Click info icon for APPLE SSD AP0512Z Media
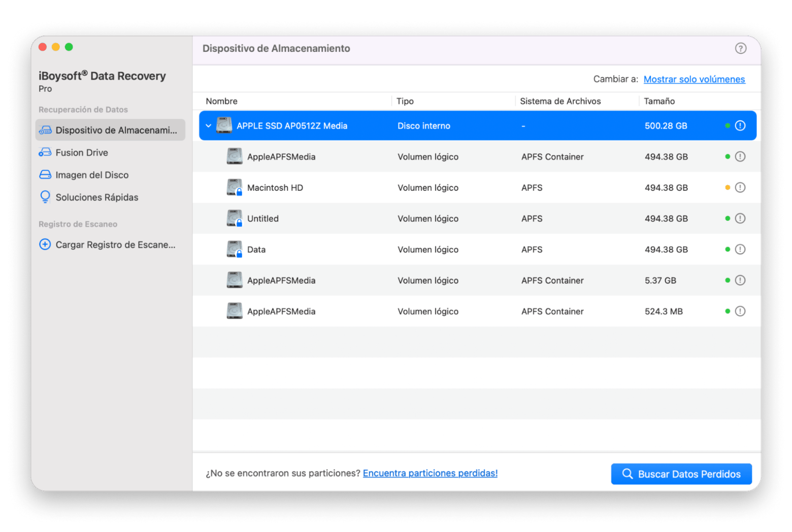792x532 pixels. (740, 125)
